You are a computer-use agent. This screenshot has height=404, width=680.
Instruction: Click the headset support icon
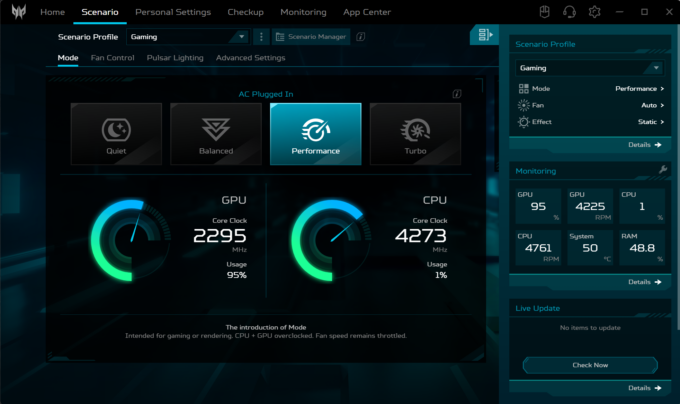(570, 12)
